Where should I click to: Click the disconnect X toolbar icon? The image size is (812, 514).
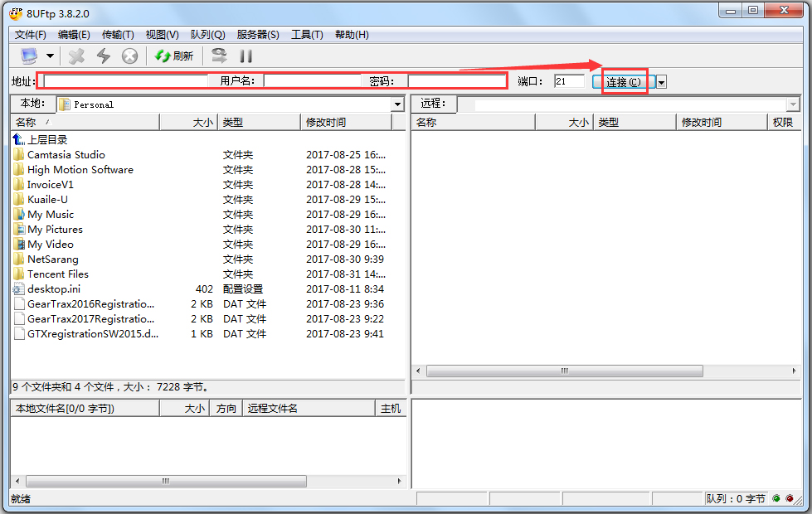click(x=76, y=56)
